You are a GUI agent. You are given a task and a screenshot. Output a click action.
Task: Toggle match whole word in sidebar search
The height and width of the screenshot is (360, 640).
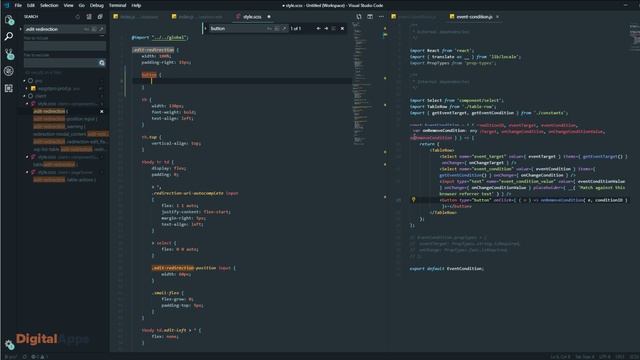click(94, 29)
